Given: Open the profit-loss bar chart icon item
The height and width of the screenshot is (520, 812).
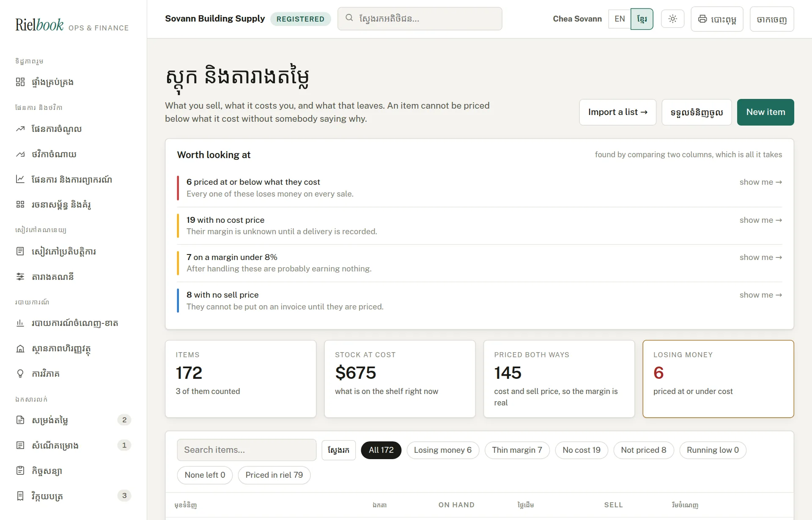Looking at the screenshot, I should pos(20,323).
